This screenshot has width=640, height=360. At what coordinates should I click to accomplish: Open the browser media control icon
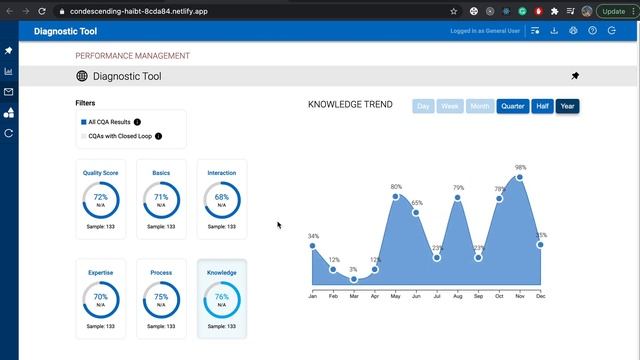pyautogui.click(x=571, y=11)
